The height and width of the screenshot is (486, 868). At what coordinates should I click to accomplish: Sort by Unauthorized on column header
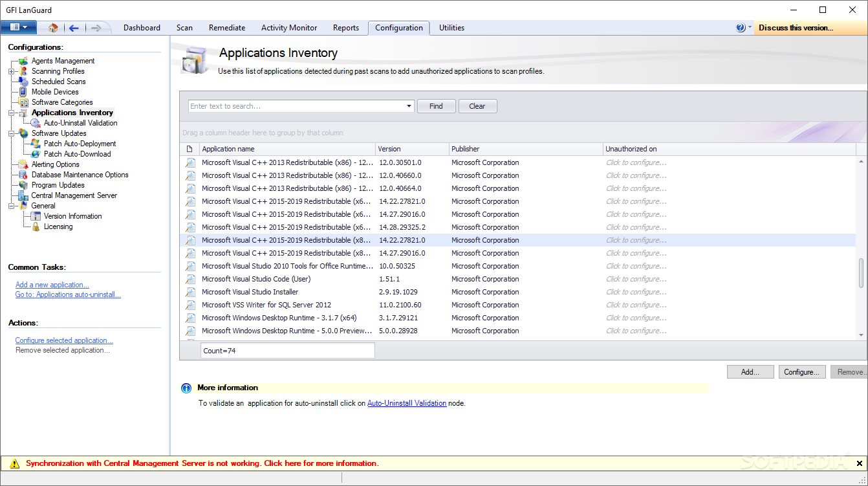[x=730, y=149]
